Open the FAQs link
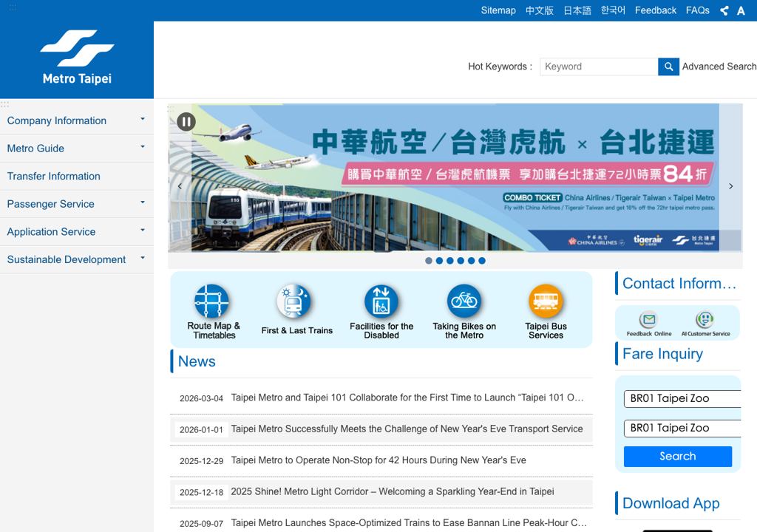The height and width of the screenshot is (532, 757). click(698, 10)
